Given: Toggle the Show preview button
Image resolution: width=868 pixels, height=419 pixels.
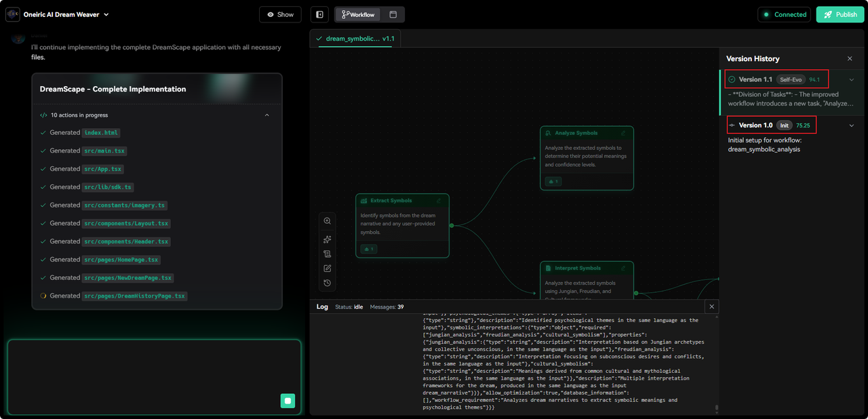Looking at the screenshot, I should (x=280, y=14).
